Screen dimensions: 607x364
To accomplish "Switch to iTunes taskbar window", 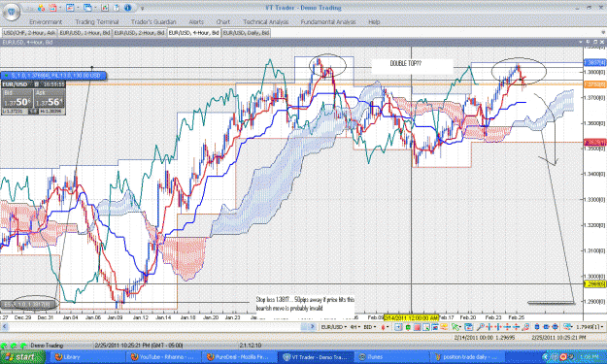I will [x=392, y=356].
